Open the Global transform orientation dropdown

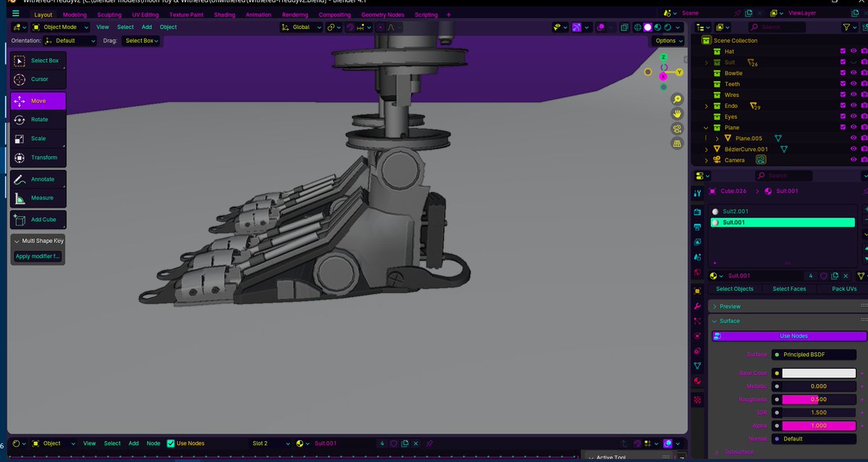[x=299, y=27]
